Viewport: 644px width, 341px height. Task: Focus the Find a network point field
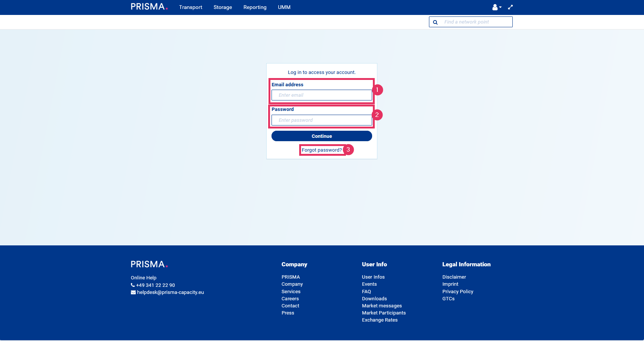[476, 22]
